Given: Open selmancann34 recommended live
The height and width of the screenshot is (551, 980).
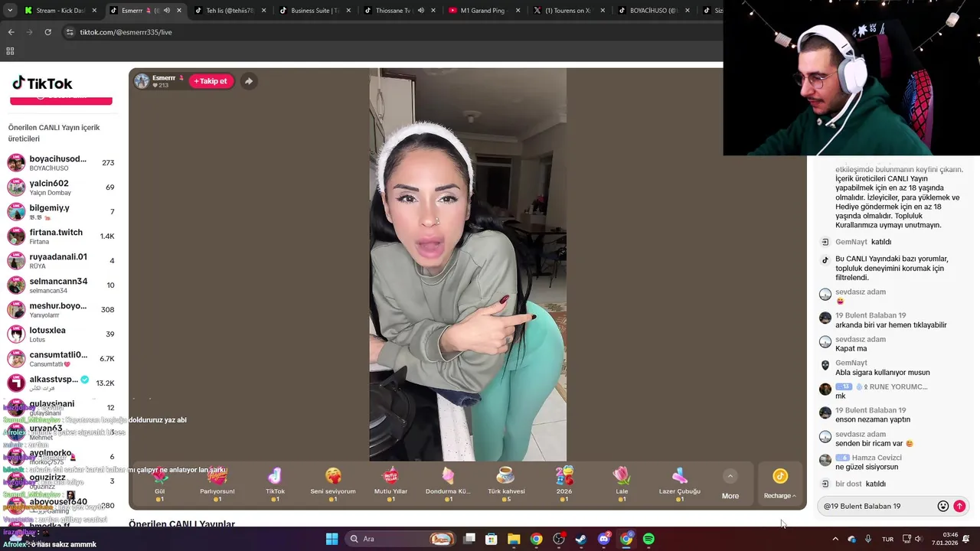Looking at the screenshot, I should (61, 285).
